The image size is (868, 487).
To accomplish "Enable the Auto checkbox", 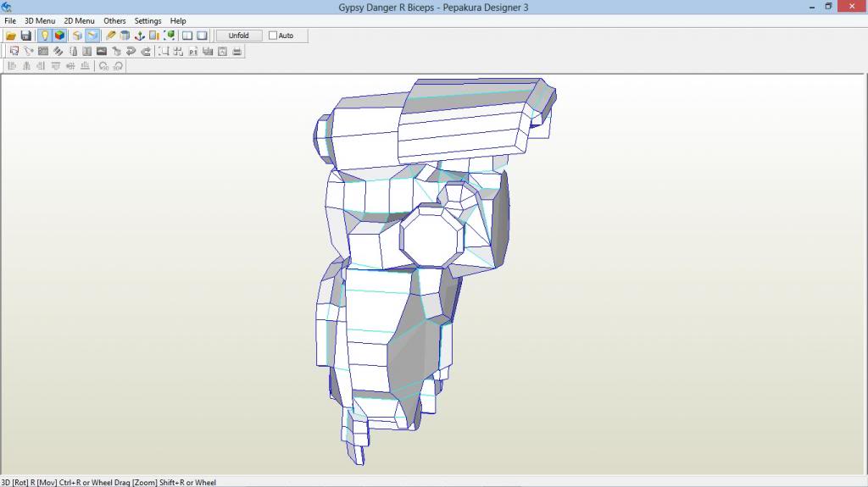I will pyautogui.click(x=273, y=36).
